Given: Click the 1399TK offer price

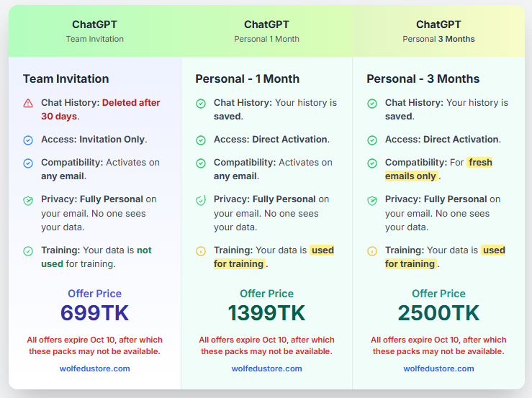Looking at the screenshot, I should pyautogui.click(x=266, y=313).
